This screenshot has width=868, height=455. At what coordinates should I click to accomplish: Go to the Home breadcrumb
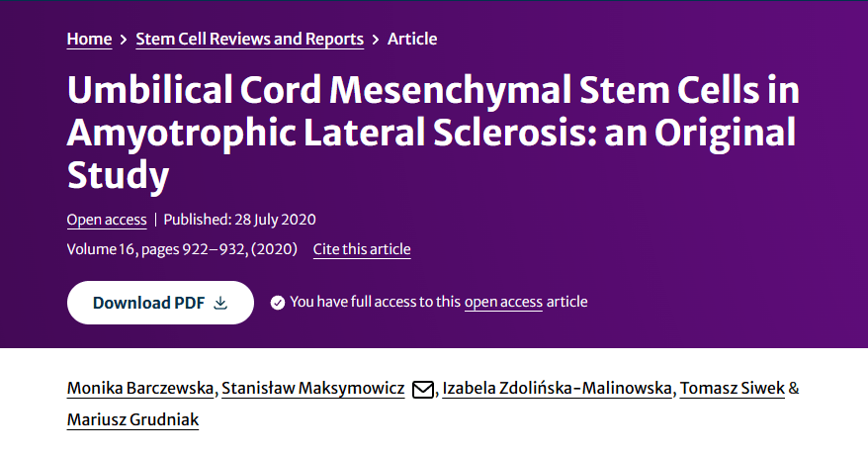[89, 40]
